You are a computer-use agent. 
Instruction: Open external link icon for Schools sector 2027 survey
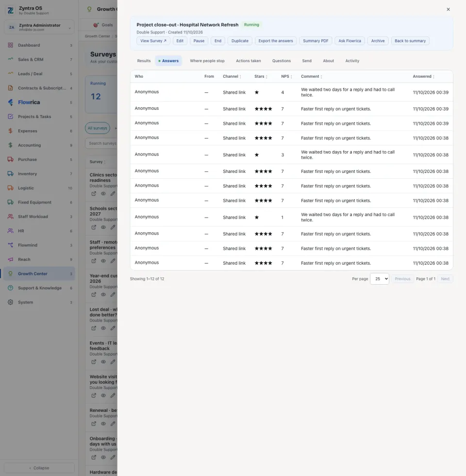coord(94,227)
